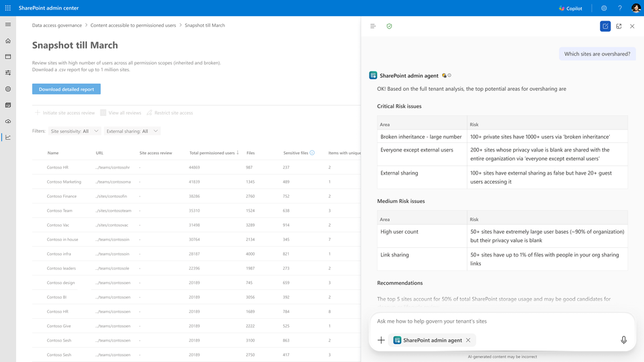Click the Download detailed report button

pyautogui.click(x=66, y=90)
